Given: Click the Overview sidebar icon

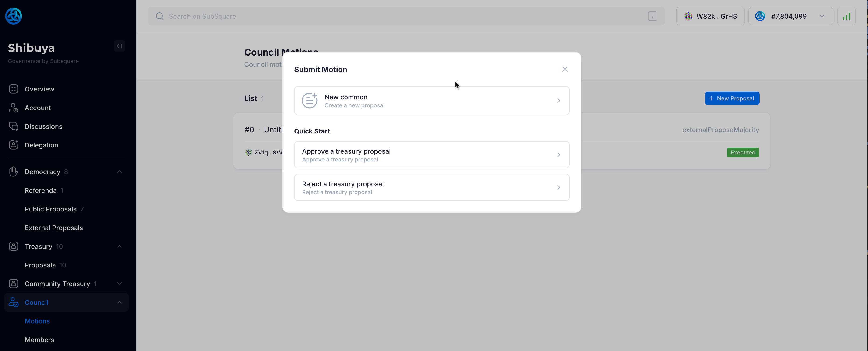Looking at the screenshot, I should [14, 89].
